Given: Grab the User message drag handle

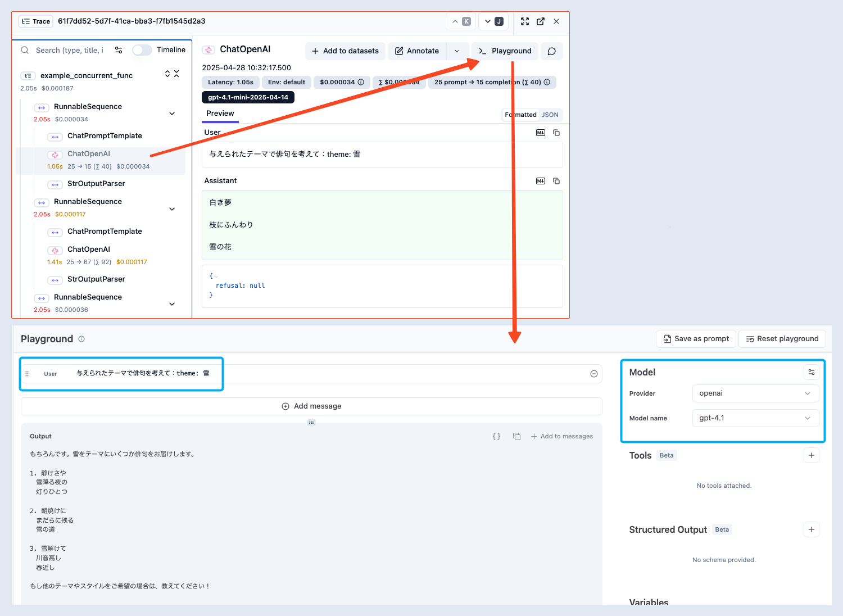Looking at the screenshot, I should pyautogui.click(x=27, y=374).
